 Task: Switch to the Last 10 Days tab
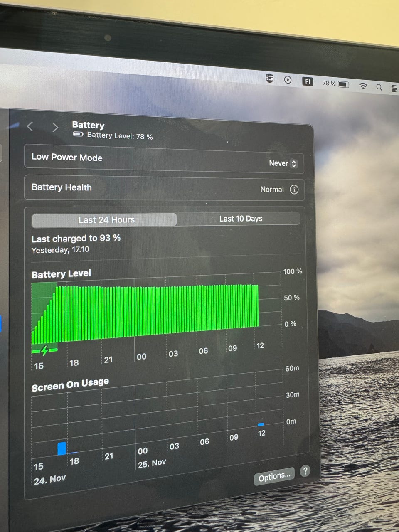240,219
